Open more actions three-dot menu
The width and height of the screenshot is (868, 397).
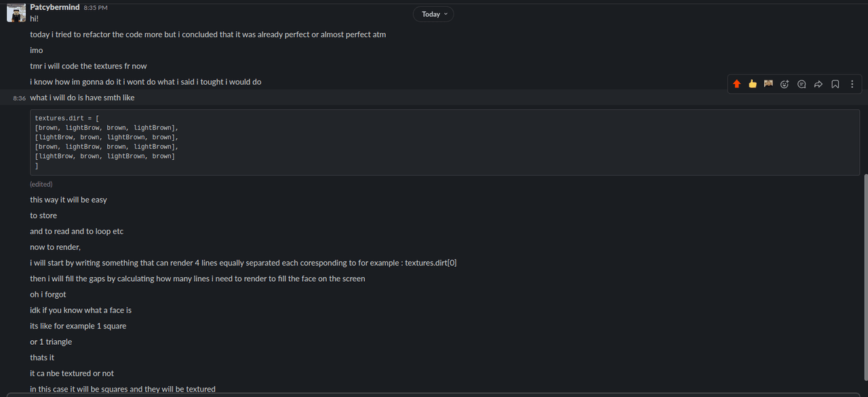[852, 84]
